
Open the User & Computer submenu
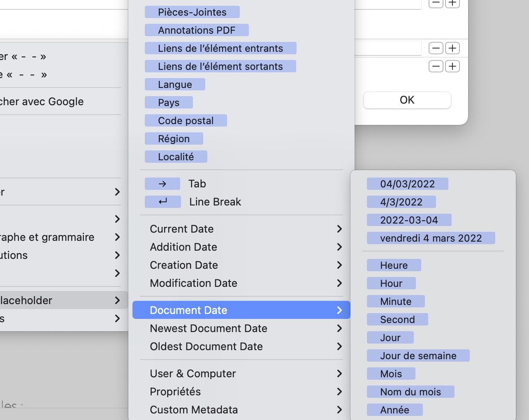tap(241, 374)
